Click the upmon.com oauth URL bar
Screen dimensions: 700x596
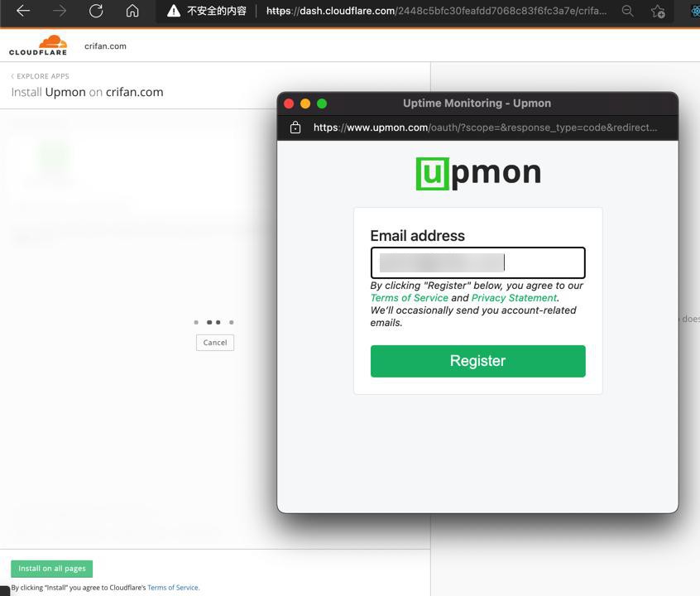485,127
